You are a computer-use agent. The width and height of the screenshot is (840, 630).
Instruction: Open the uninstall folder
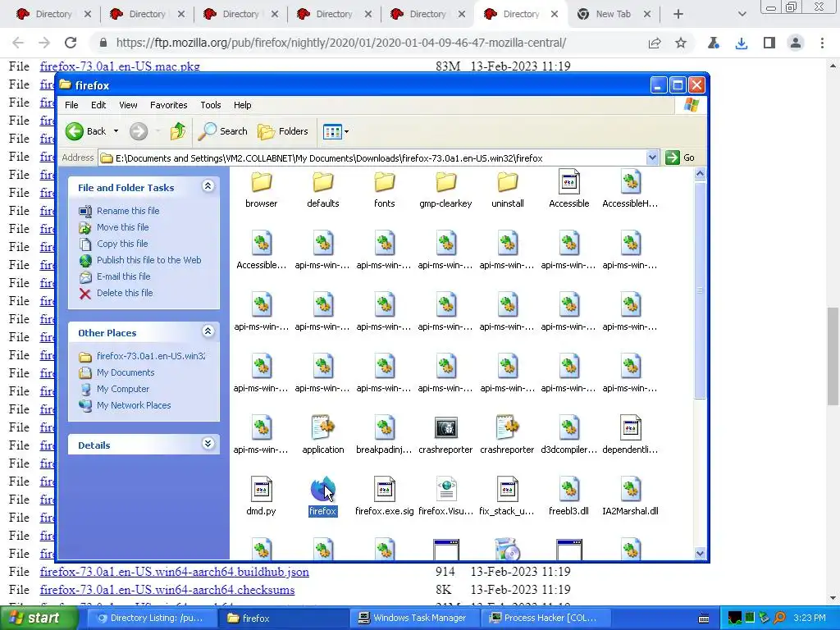[x=507, y=182]
